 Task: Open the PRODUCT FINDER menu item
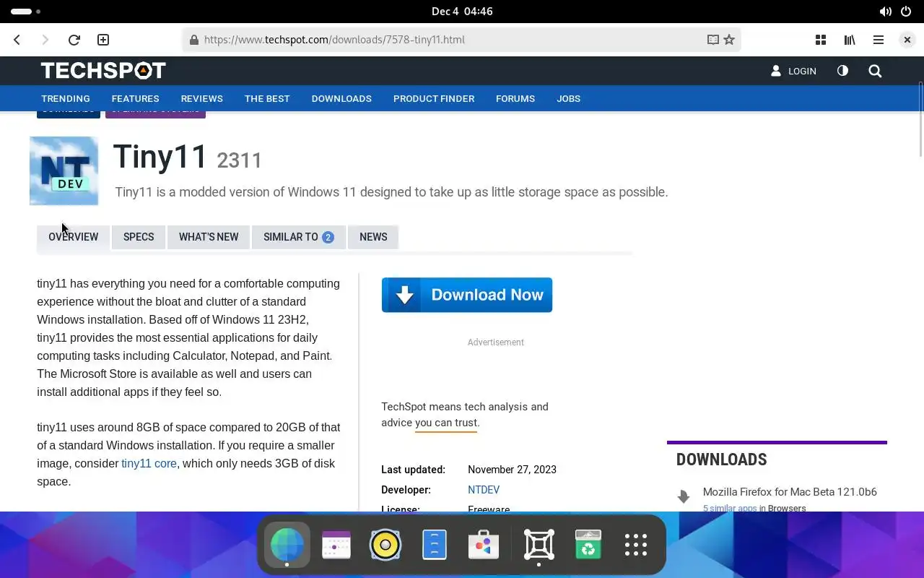click(434, 98)
